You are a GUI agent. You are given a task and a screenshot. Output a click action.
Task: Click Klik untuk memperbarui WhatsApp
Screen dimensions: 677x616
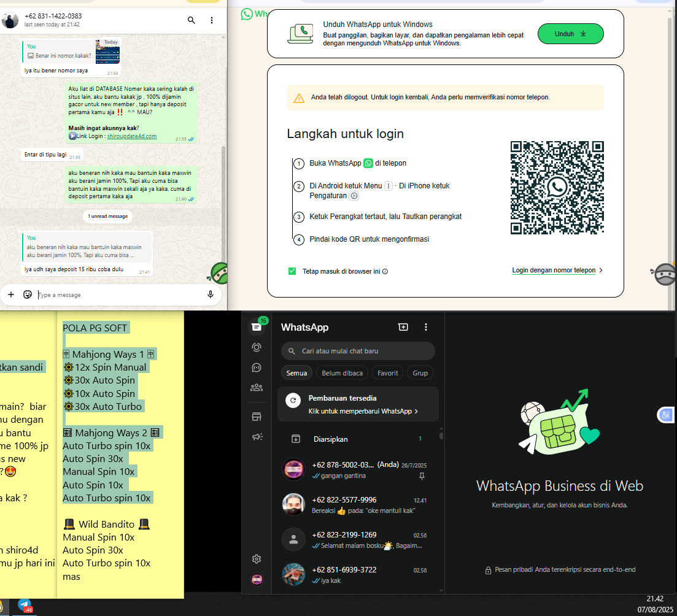(363, 412)
